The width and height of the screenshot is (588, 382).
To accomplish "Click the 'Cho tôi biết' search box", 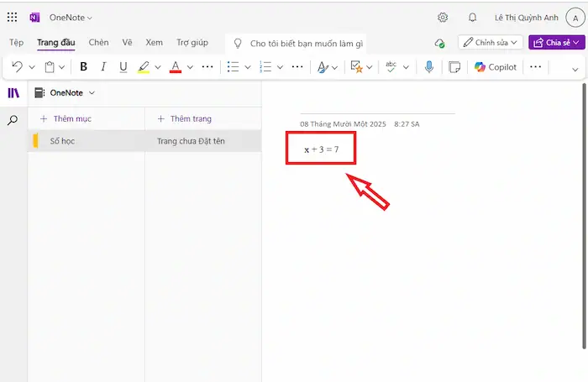I will point(306,43).
